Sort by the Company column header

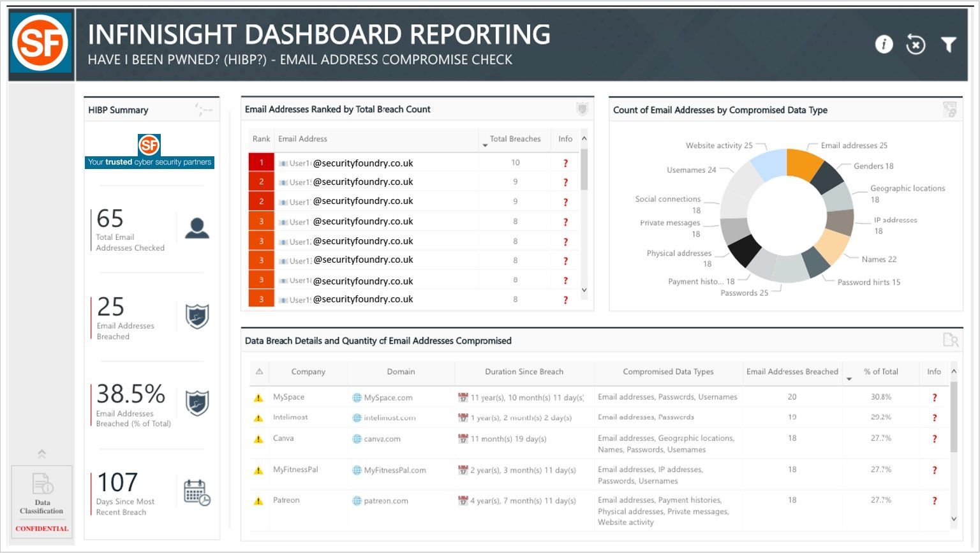point(308,372)
